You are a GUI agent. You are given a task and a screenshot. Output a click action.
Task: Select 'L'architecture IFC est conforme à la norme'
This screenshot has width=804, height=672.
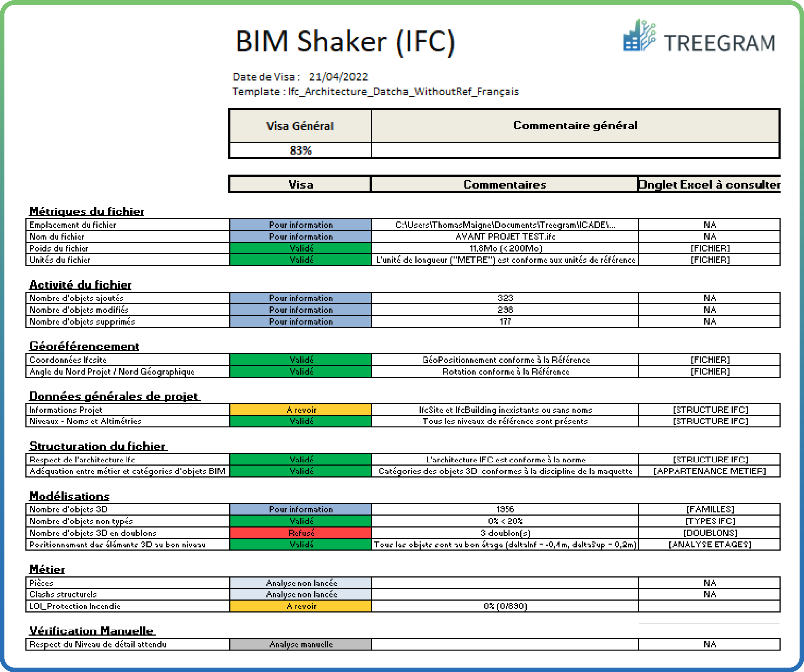(x=506, y=460)
